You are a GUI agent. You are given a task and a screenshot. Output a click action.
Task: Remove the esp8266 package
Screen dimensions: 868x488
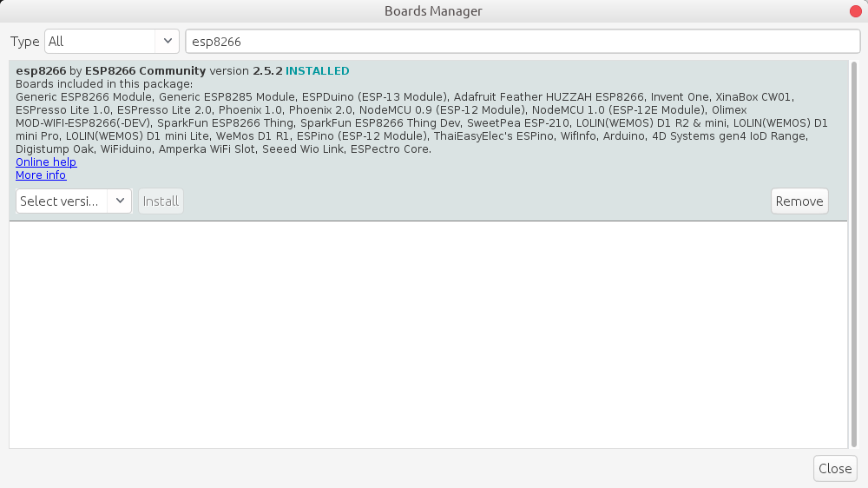tap(799, 201)
